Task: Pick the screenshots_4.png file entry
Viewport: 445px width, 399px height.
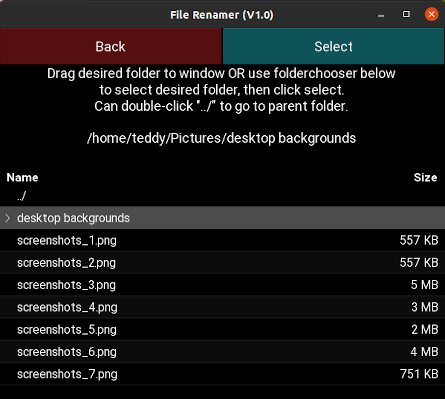Action: coord(222,307)
